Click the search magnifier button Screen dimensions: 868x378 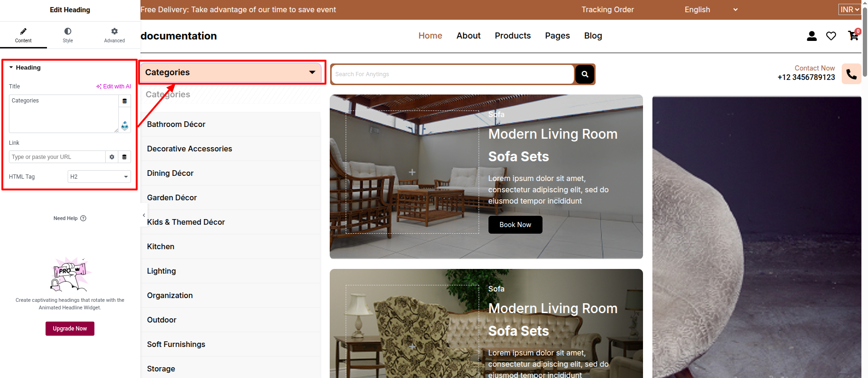coord(585,74)
